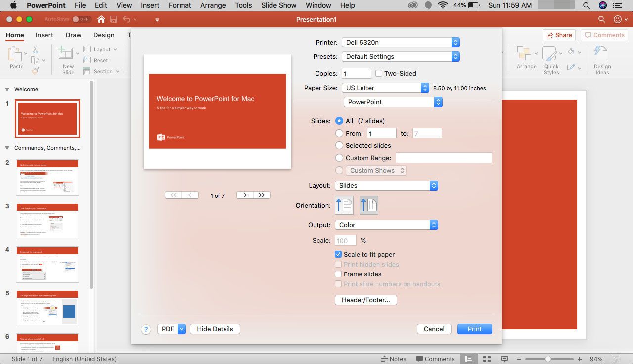Open Siri from menu bar
633x364 pixels.
pos(603,5)
